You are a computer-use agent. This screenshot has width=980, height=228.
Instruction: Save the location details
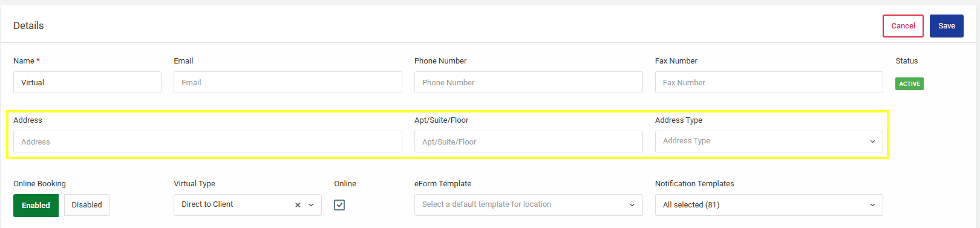click(947, 26)
